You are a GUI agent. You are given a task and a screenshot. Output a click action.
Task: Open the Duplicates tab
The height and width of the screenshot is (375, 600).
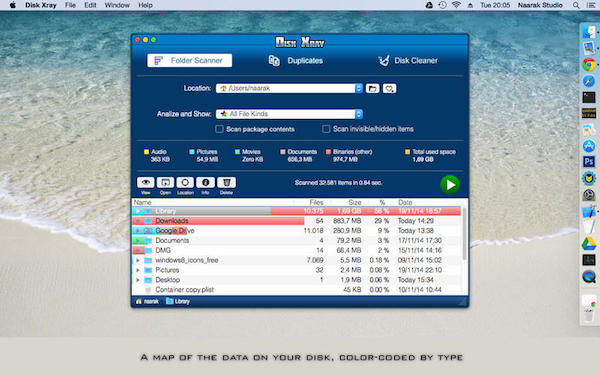coord(296,61)
